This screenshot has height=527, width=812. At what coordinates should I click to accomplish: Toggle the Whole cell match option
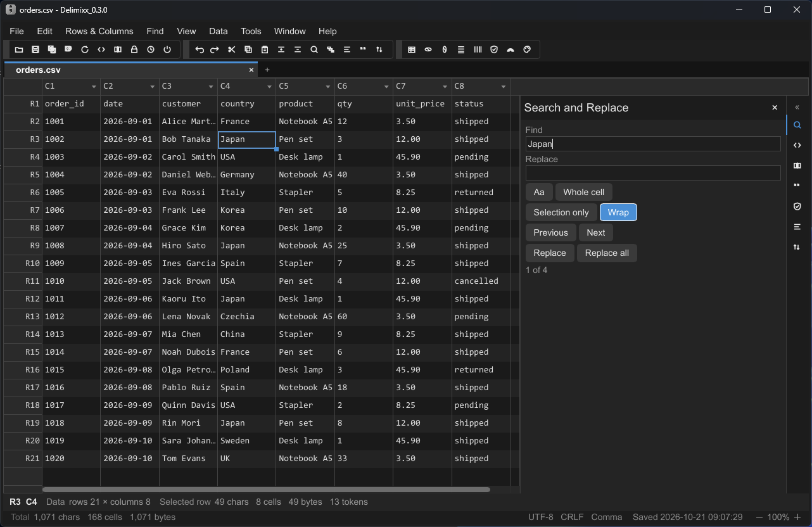click(x=584, y=192)
